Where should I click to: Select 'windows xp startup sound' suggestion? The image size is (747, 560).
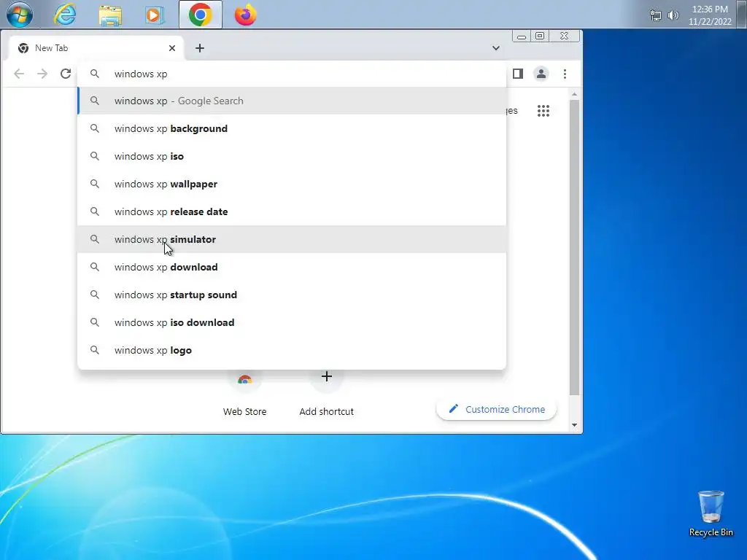point(292,295)
